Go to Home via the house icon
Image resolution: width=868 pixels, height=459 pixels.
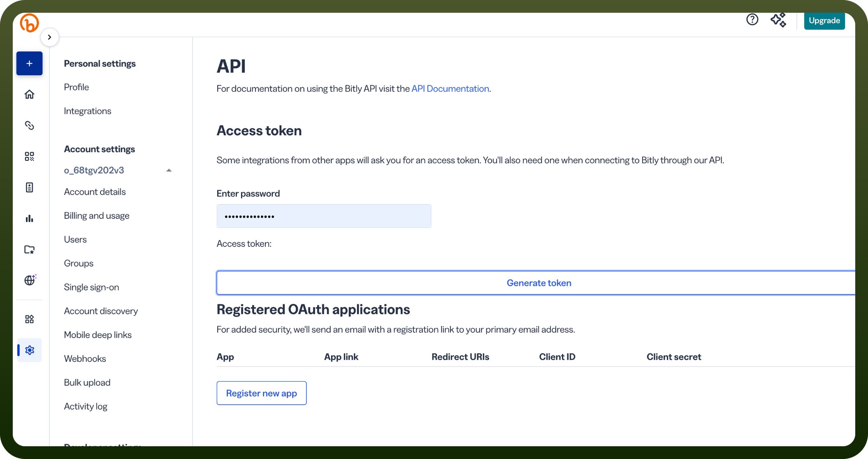(29, 94)
